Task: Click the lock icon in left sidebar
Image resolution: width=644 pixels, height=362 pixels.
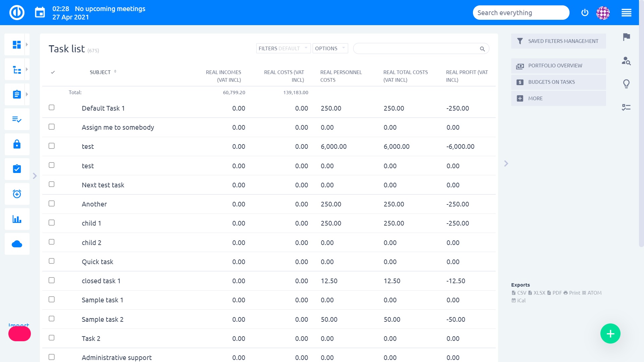Action: tap(17, 144)
